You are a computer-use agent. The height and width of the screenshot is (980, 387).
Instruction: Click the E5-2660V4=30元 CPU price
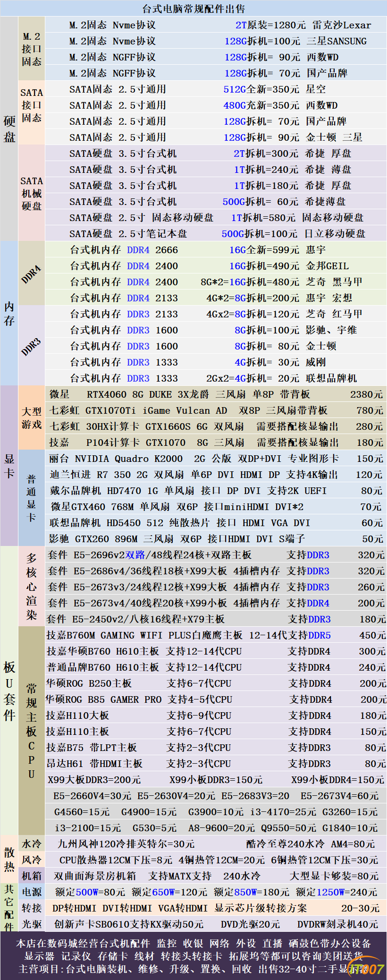(x=92, y=796)
